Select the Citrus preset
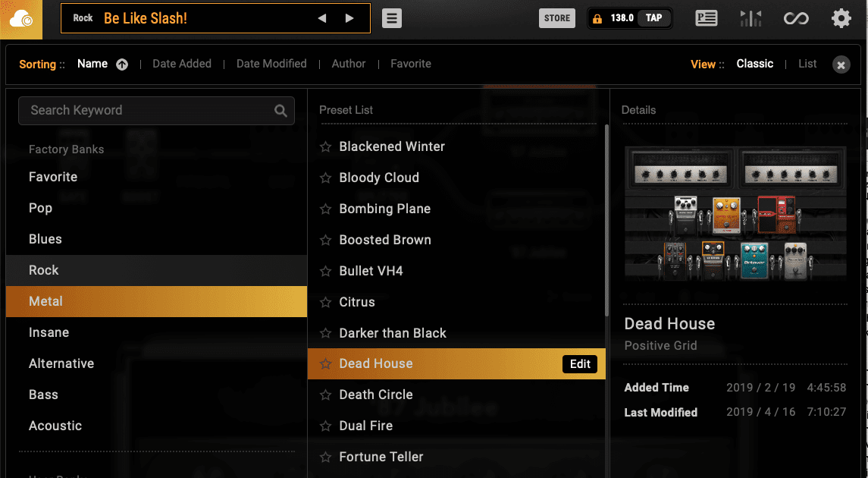The height and width of the screenshot is (478, 868). pos(456,302)
